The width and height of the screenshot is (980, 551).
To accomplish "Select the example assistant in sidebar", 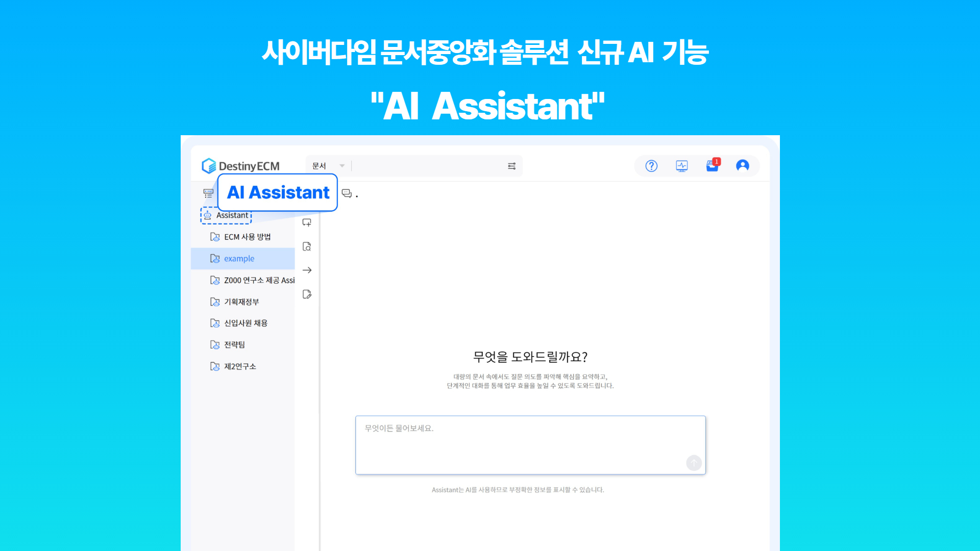I will (x=238, y=259).
